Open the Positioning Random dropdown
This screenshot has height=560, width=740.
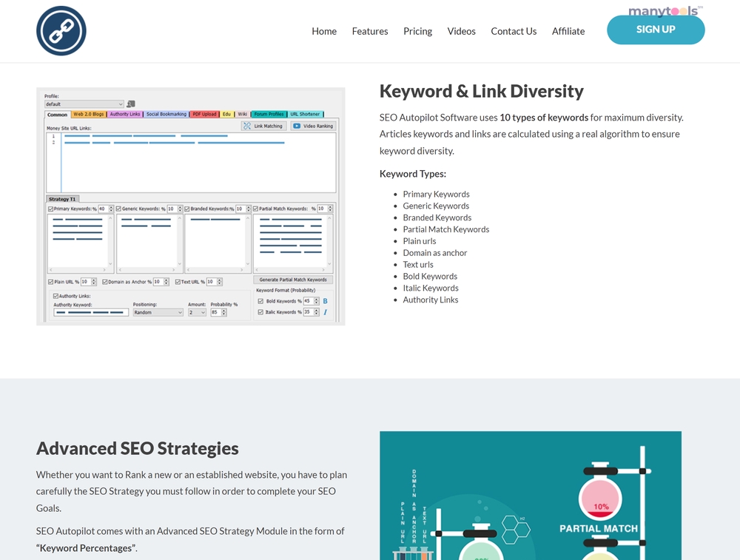pos(158,312)
